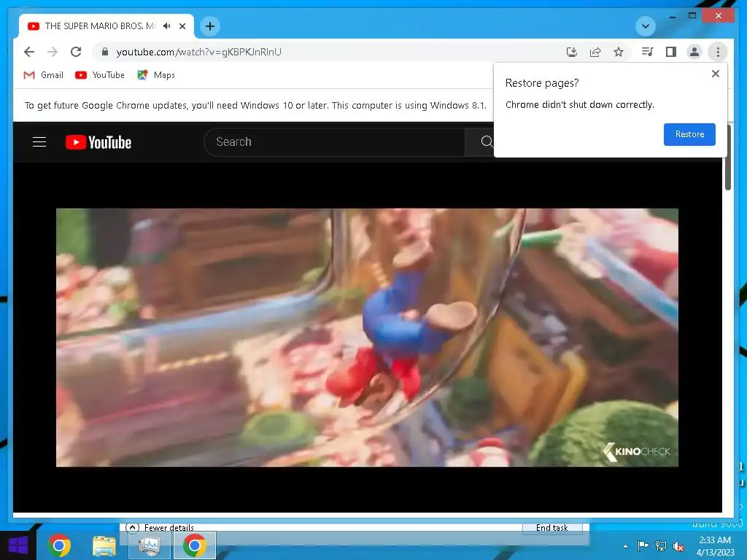Click the network tray icon
Screen dimensions: 747x560
[661, 546]
